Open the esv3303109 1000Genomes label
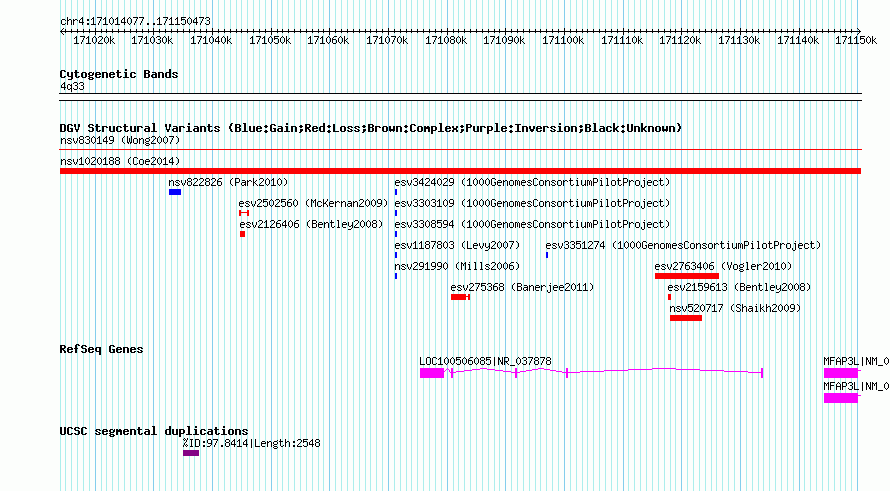The image size is (890, 491). [x=532, y=203]
